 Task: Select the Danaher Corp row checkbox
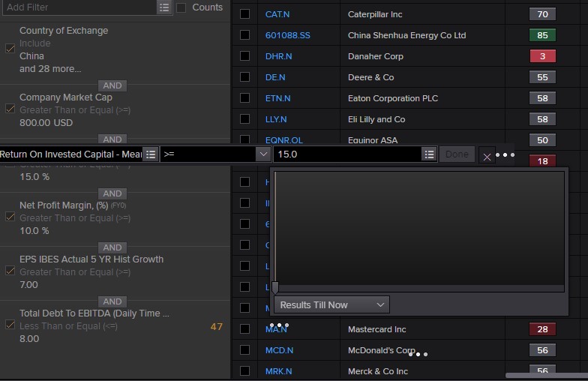[x=244, y=56]
